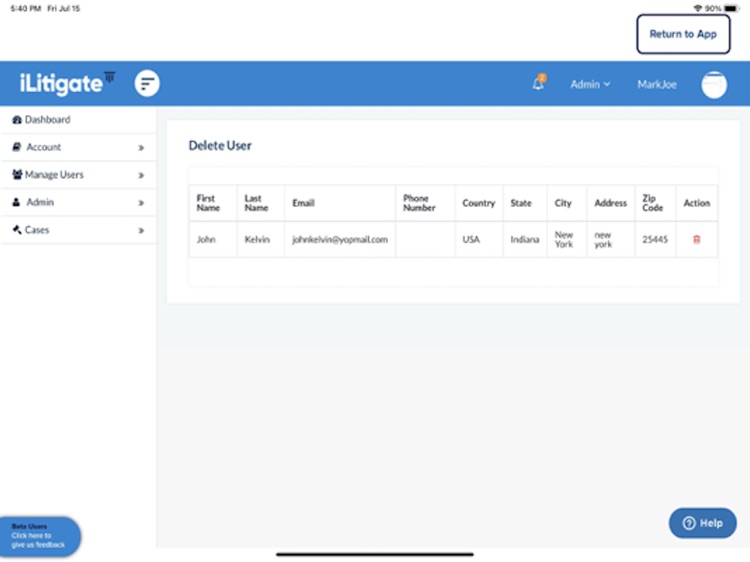Open the Cases sidebar menu item
The image size is (750, 562).
[x=78, y=230]
